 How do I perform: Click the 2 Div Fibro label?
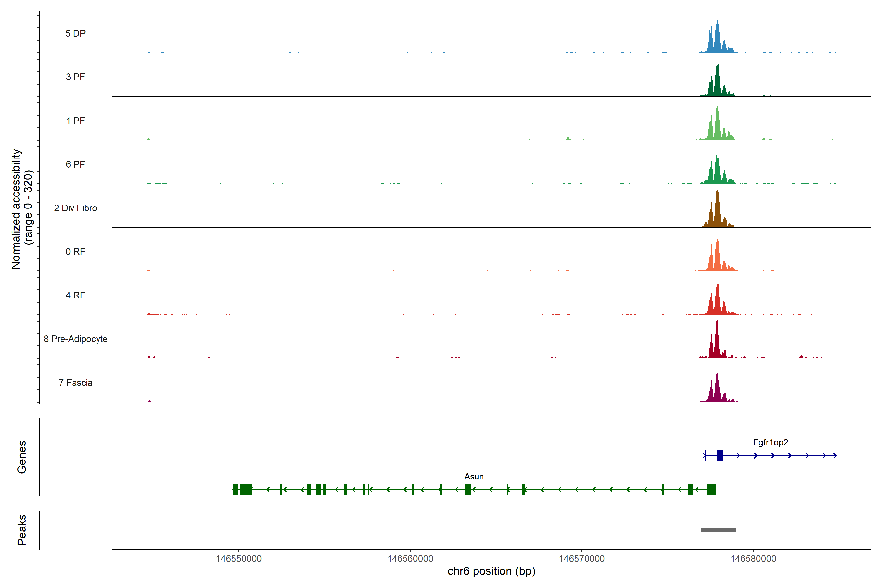point(75,208)
